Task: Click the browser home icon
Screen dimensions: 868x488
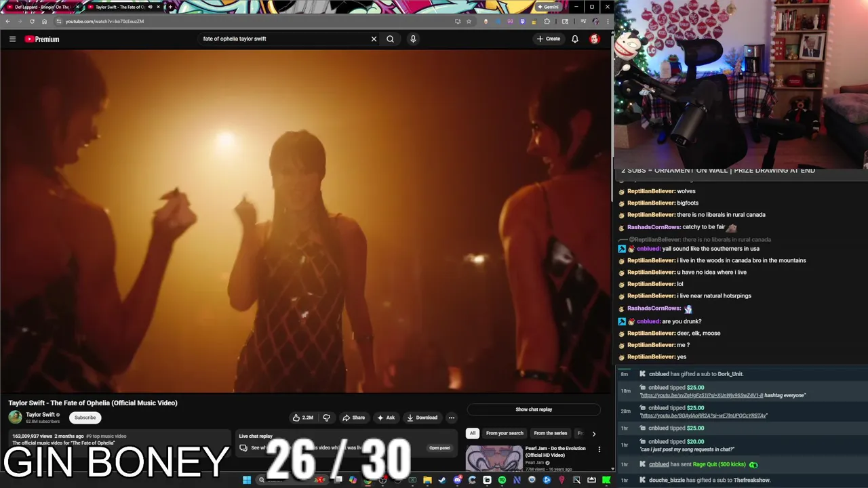Action: click(44, 21)
